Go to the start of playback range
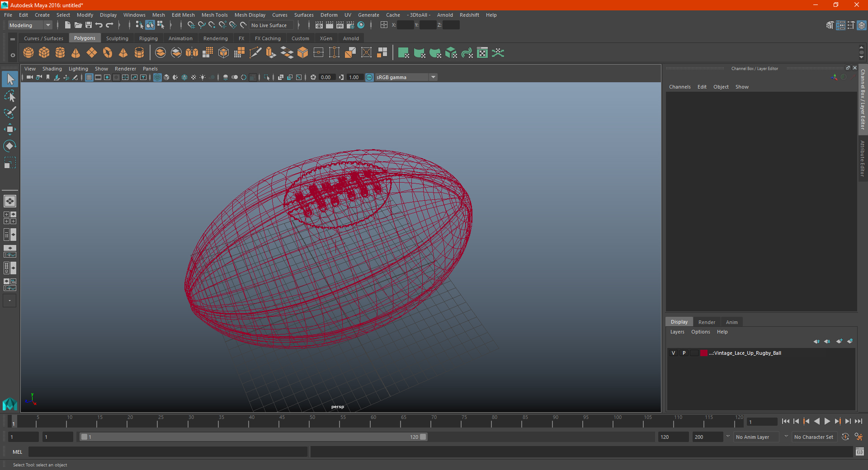The width and height of the screenshot is (868, 470). click(x=786, y=421)
